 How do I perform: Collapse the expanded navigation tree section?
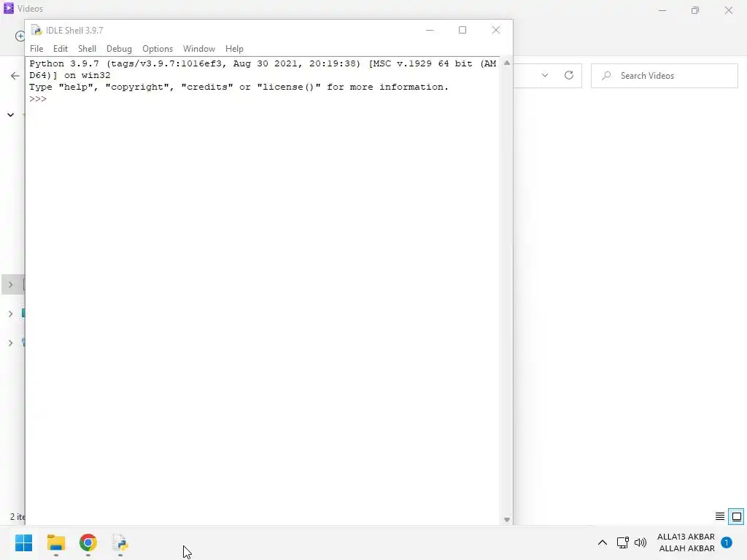pyautogui.click(x=10, y=114)
